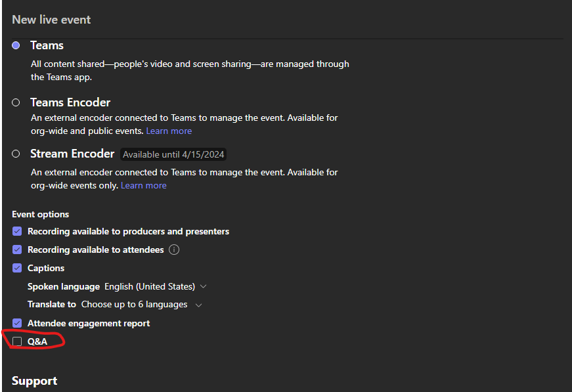Click the Captions label text

point(46,268)
